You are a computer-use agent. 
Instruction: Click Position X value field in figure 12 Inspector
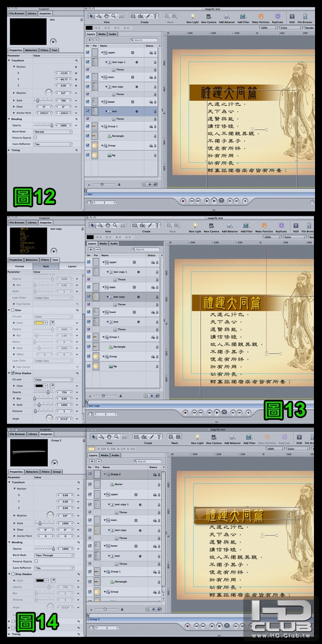pos(64,73)
